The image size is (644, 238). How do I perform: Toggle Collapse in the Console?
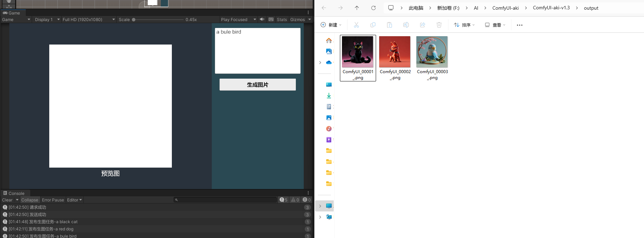[30, 200]
